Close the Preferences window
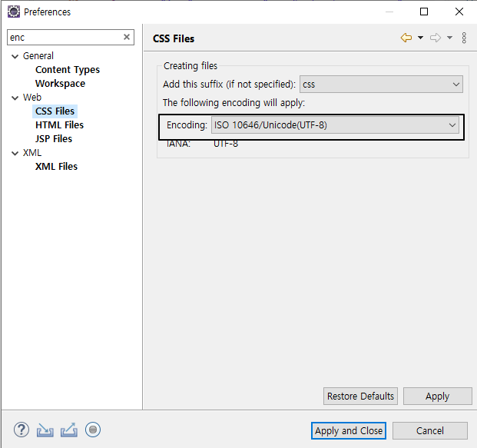 click(459, 12)
